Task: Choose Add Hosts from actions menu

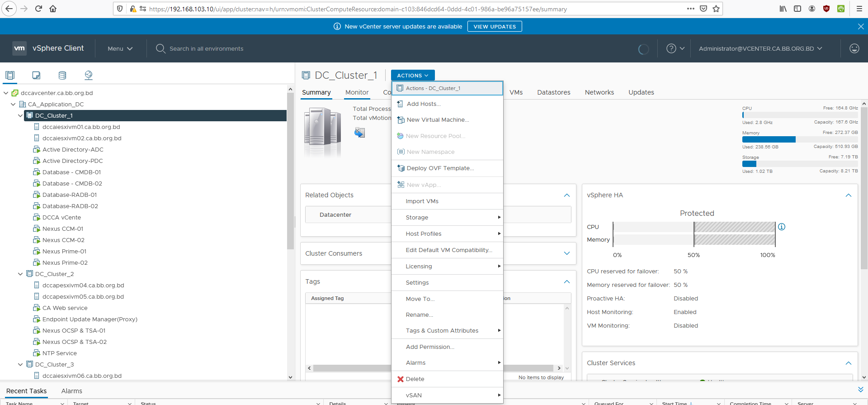Action: [448, 104]
